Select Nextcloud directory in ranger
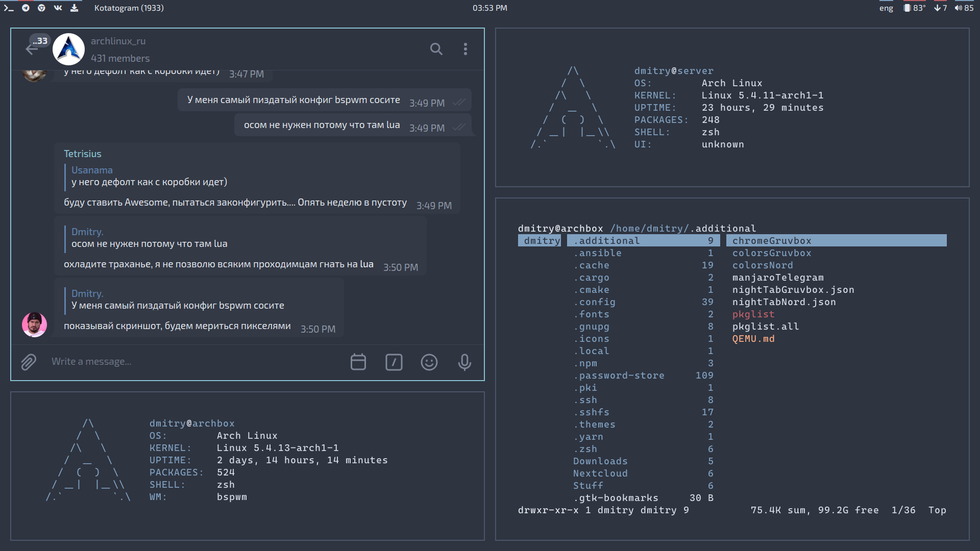Image resolution: width=980 pixels, height=551 pixels. point(643,473)
